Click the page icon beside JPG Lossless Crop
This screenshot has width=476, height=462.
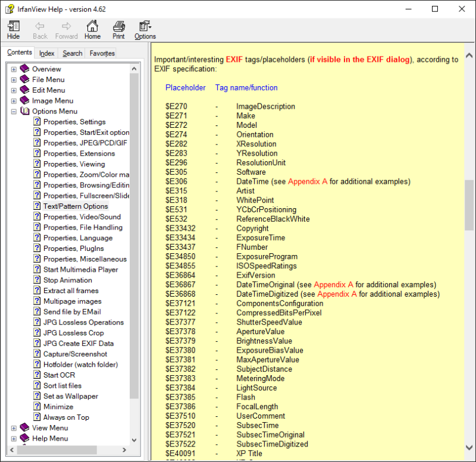(37, 332)
